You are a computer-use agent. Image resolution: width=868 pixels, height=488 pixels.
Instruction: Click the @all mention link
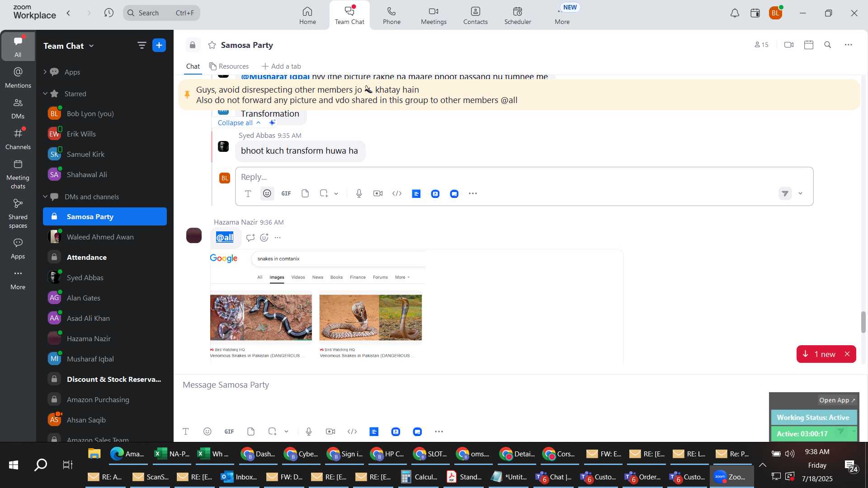[x=224, y=238]
